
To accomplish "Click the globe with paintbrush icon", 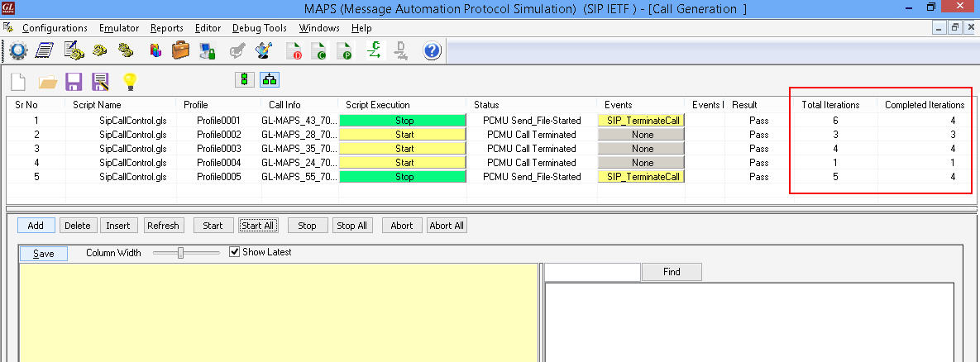I will [x=265, y=50].
